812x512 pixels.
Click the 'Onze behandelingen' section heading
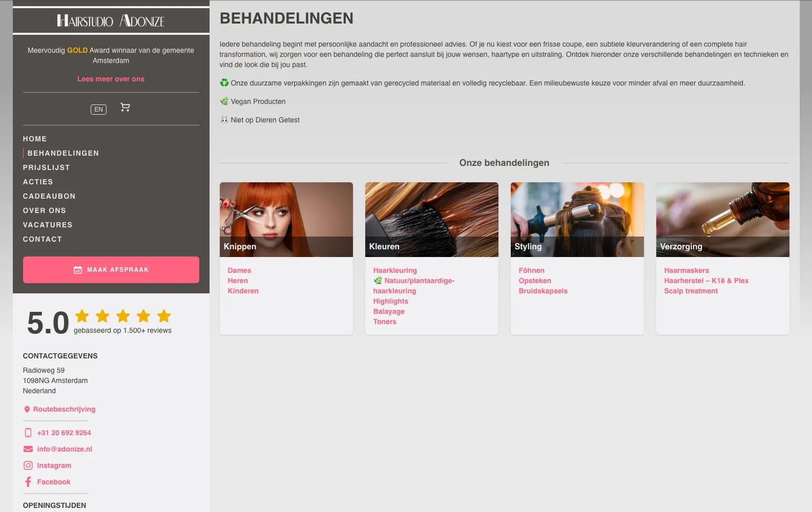pyautogui.click(x=504, y=163)
